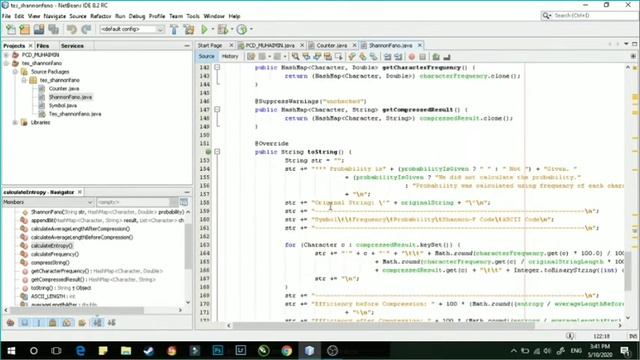Click the Source view button
The width and height of the screenshot is (640, 360).
tap(206, 56)
